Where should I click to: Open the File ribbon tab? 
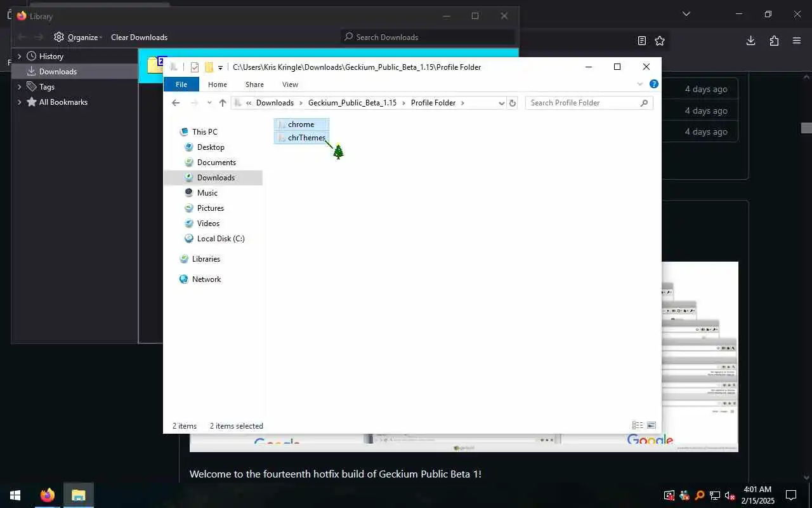click(x=181, y=84)
